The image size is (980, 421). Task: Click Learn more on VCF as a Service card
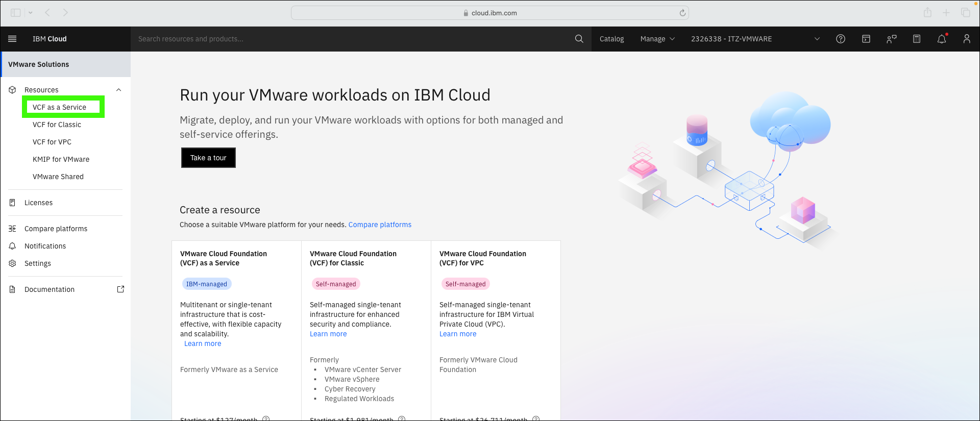click(x=203, y=343)
